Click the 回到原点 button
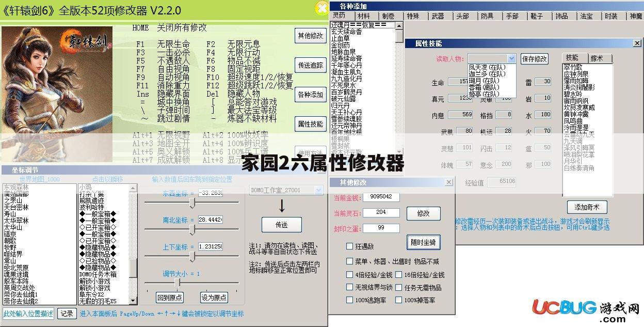 [170, 298]
